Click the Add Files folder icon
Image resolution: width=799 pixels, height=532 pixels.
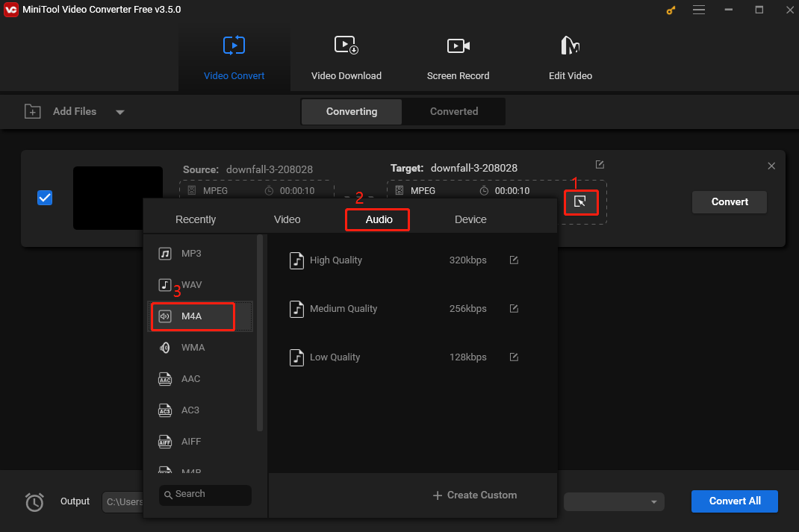33,111
